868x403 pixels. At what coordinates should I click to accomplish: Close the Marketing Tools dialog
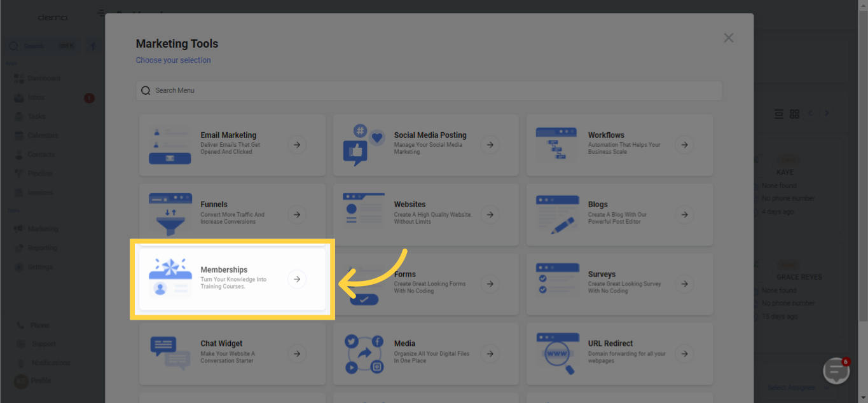point(729,38)
